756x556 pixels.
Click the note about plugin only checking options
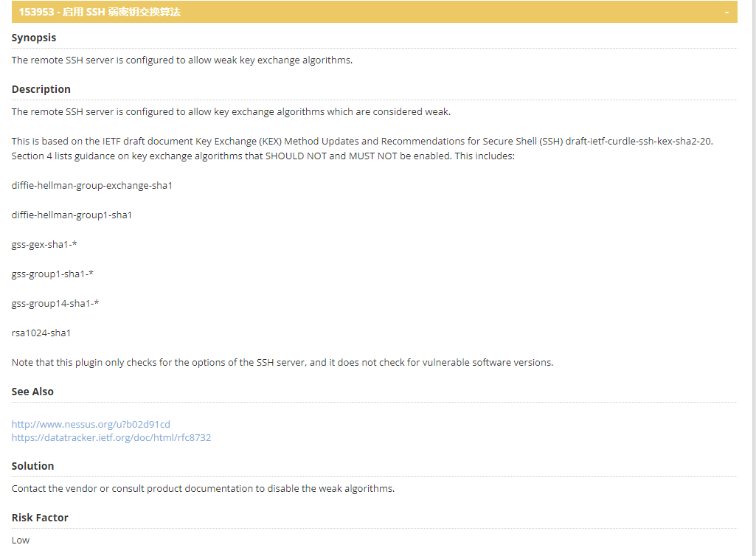282,362
